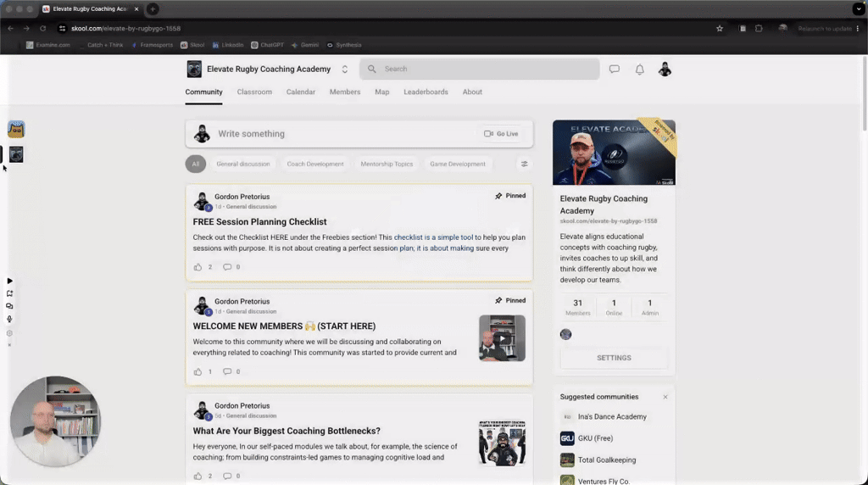The width and height of the screenshot is (868, 485).
Task: Open the profile avatar menu
Action: pyautogui.click(x=665, y=70)
